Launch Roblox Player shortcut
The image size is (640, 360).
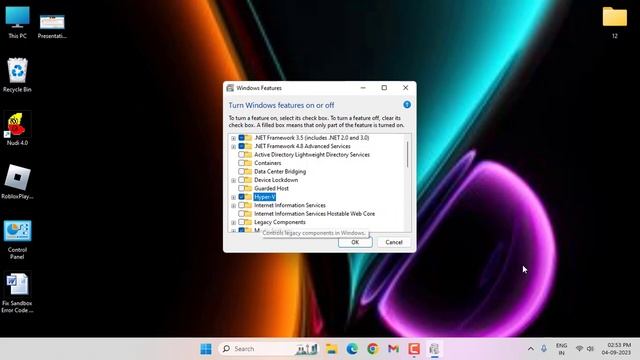[x=17, y=182]
